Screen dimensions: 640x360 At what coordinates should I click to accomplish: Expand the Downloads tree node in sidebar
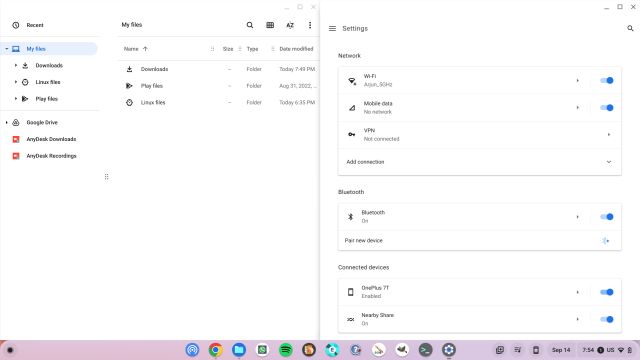[16, 65]
